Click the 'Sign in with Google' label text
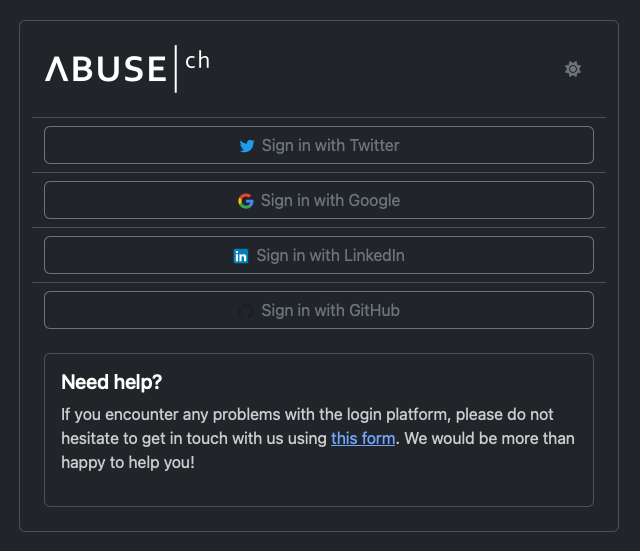 click(x=330, y=201)
